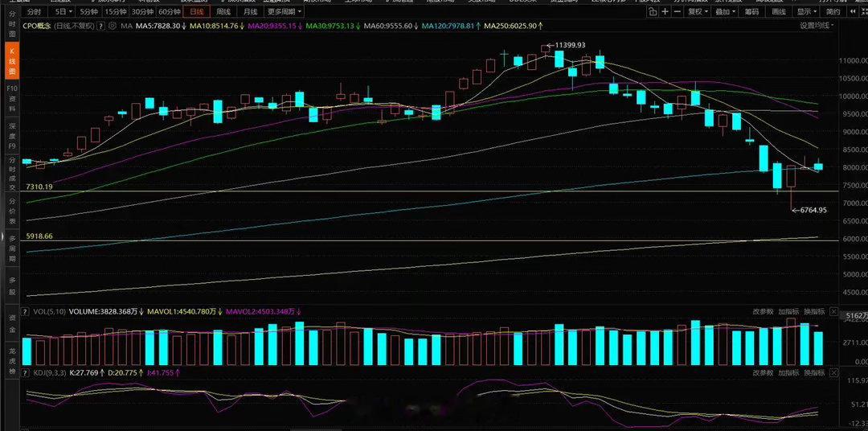
Task: Zoom in with the plus icon
Action: tap(665, 11)
